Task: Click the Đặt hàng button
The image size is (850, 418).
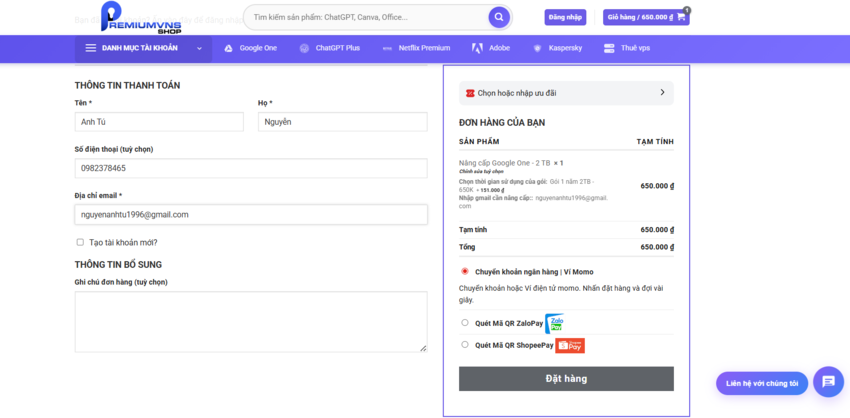Action: click(566, 378)
